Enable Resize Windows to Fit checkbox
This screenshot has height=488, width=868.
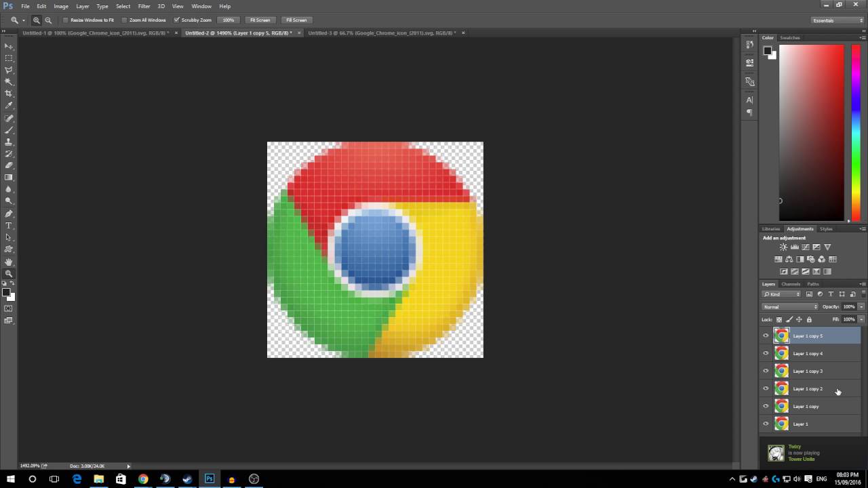click(66, 20)
